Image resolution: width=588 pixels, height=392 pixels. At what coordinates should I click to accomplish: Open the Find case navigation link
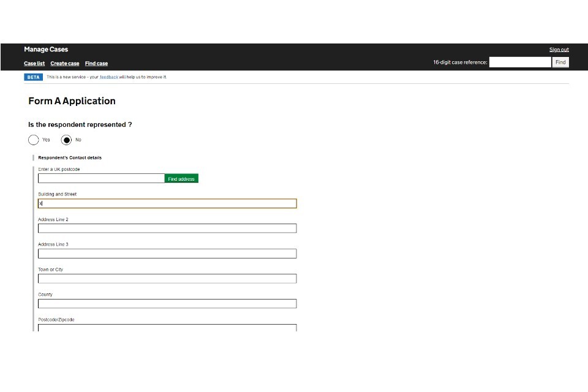click(96, 64)
